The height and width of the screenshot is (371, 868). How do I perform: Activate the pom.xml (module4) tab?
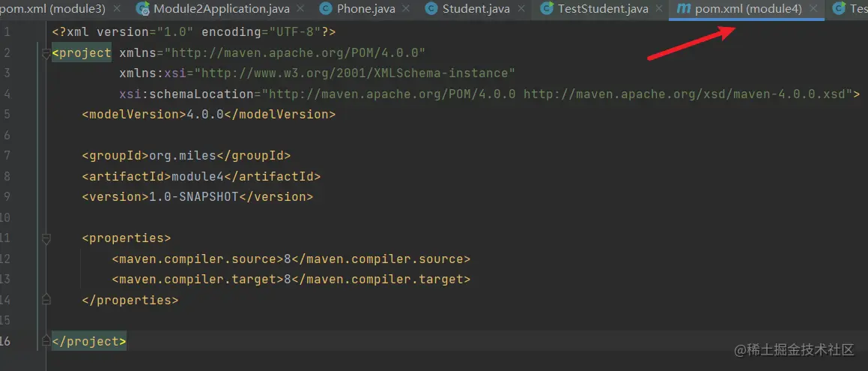[748, 9]
